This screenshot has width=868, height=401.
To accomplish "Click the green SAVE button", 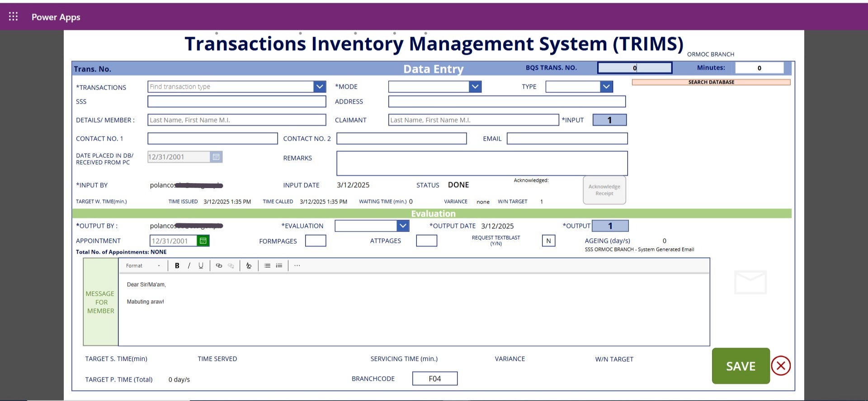I will (741, 366).
